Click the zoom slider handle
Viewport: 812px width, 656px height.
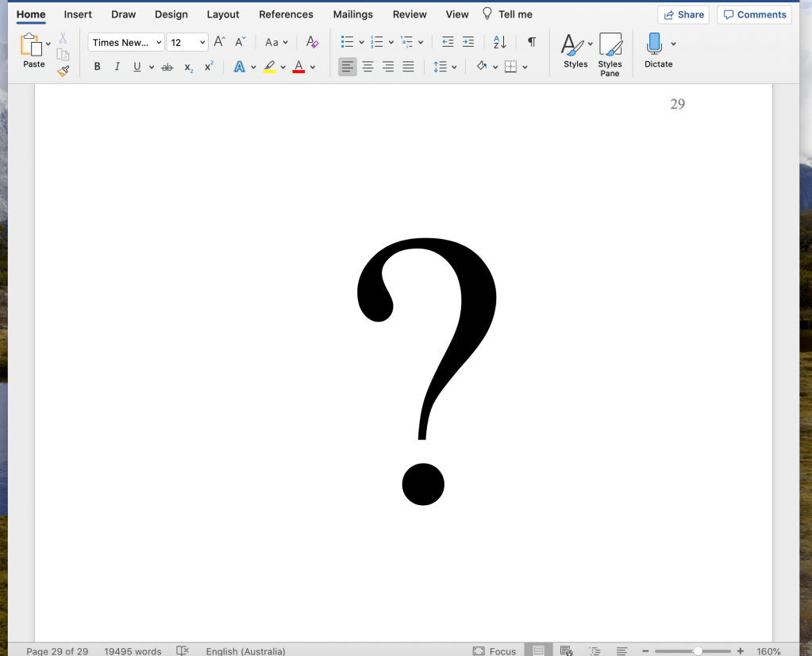coord(698,651)
